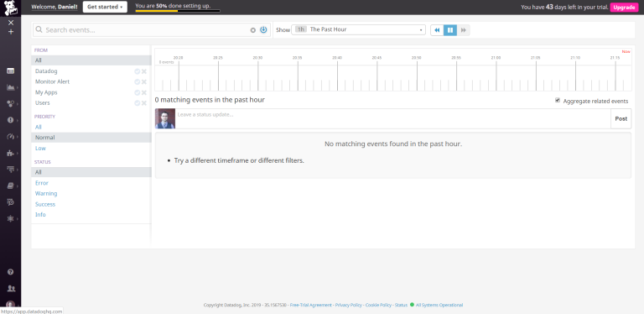This screenshot has height=314, width=644.
Task: Pause the event stream with pause button
Action: [450, 30]
